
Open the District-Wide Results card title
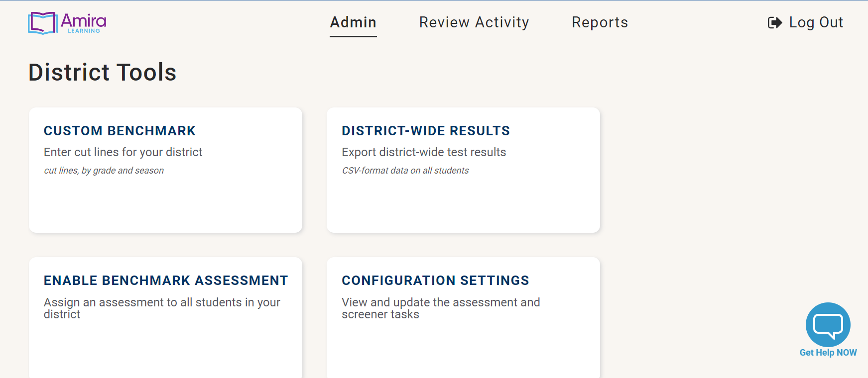[x=426, y=131]
